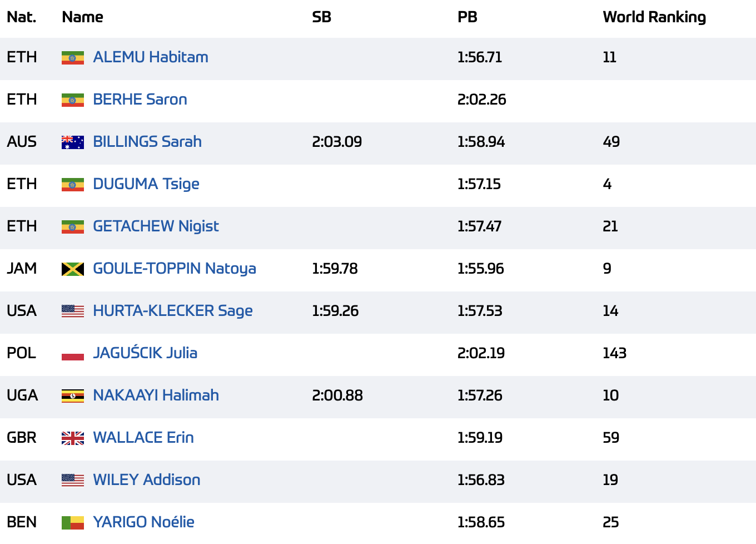Follow the DUGUMA Tsige name link
The height and width of the screenshot is (544, 756).
pos(146,184)
